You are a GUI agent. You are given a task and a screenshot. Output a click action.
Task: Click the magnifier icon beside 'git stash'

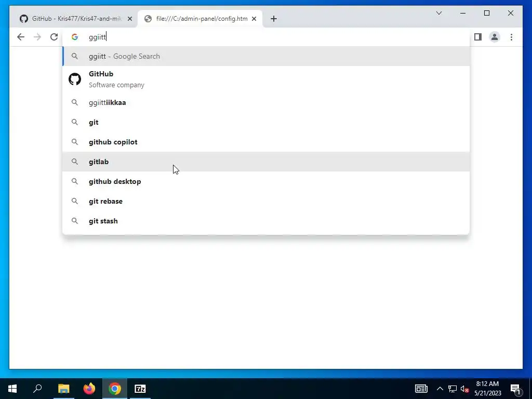[75, 221]
